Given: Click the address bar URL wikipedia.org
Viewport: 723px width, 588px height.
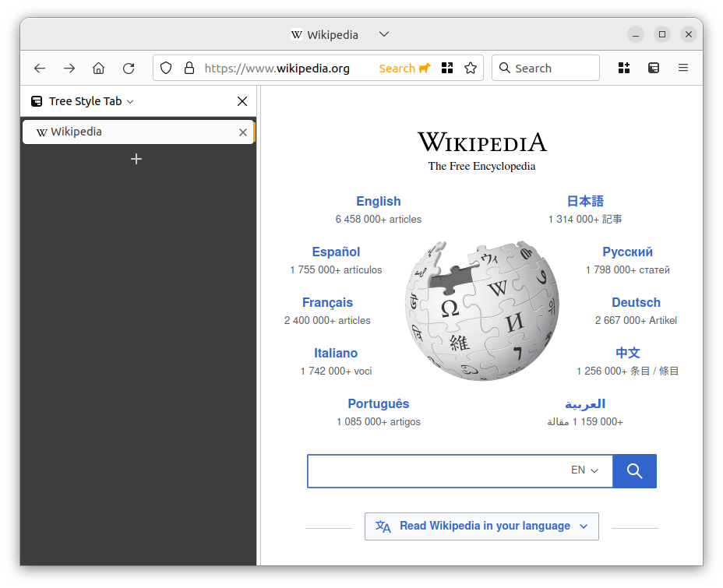Looking at the screenshot, I should click(x=277, y=69).
